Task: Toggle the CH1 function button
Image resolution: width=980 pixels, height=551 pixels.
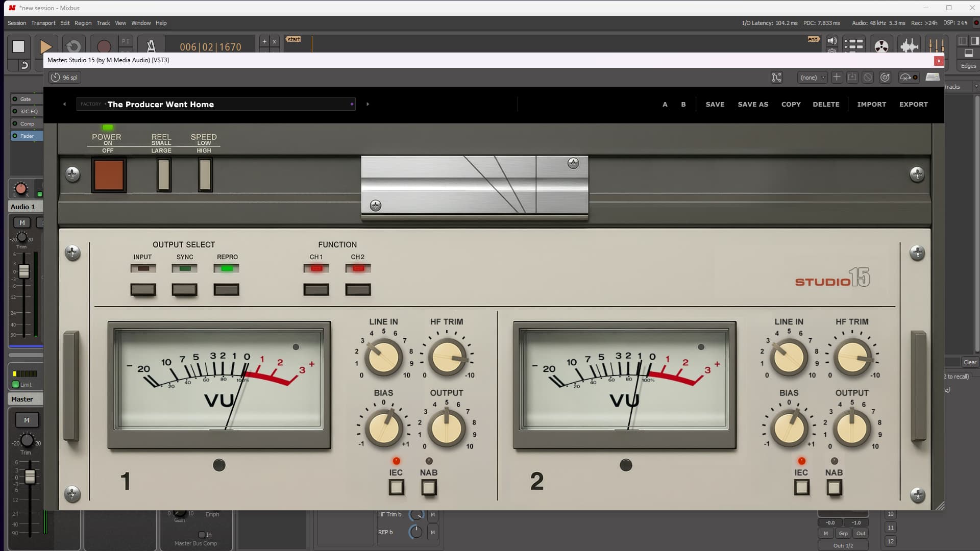Action: click(x=316, y=290)
